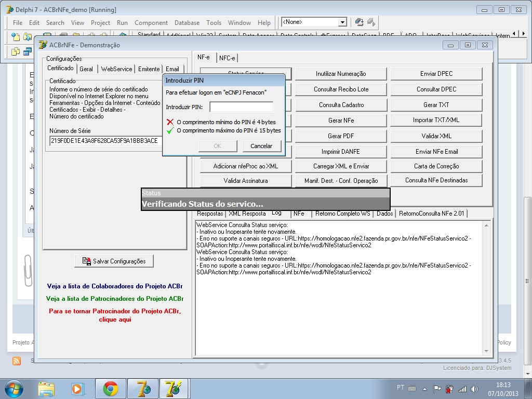
Task: Switch to the Retorno Completo WS tab
Action: coord(343,214)
